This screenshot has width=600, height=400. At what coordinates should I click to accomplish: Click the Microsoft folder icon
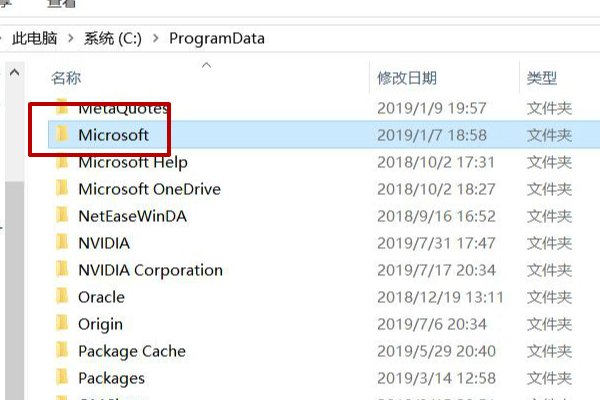(62, 135)
